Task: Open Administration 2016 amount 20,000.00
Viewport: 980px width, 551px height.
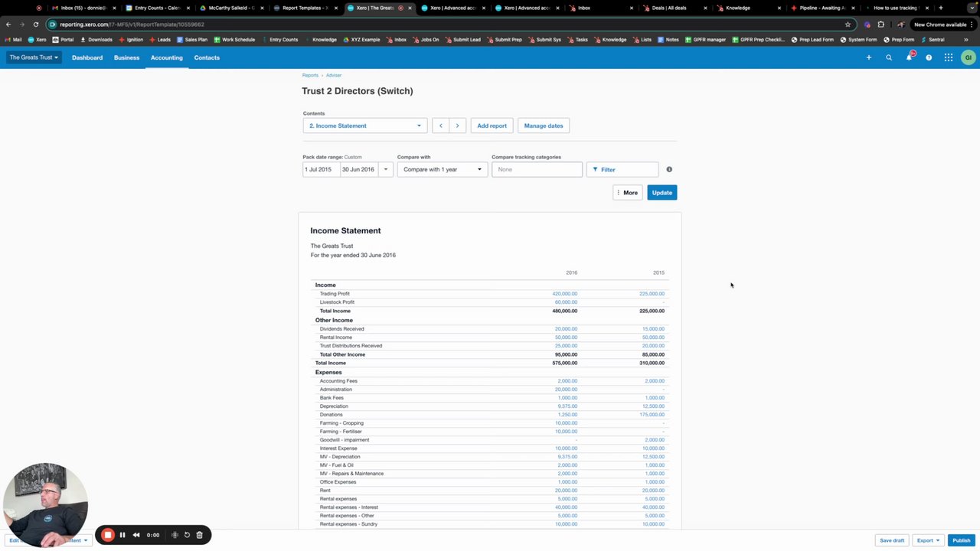Action: click(566, 390)
